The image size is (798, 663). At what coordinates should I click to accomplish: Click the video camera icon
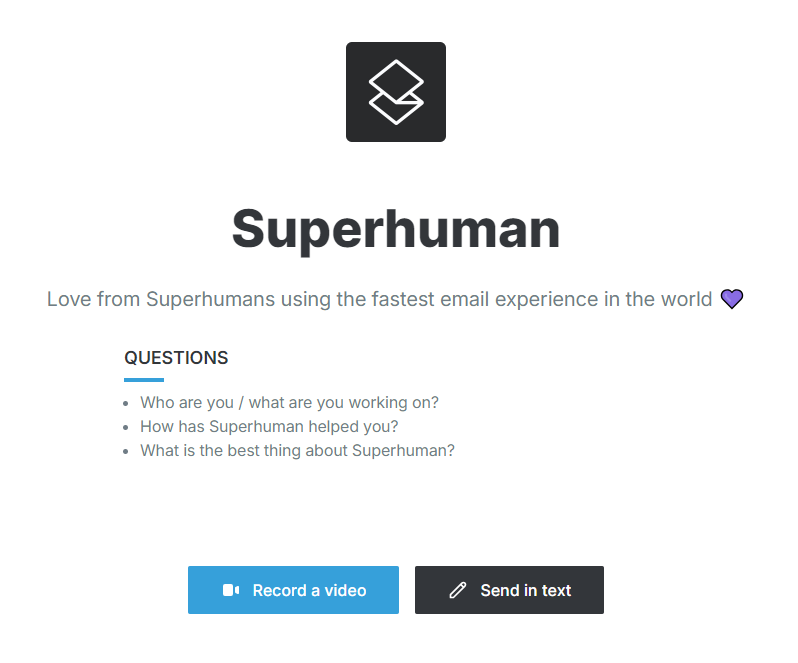point(231,590)
